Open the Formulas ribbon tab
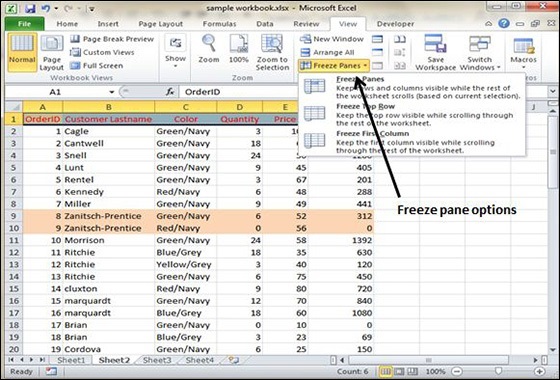 pos(219,24)
